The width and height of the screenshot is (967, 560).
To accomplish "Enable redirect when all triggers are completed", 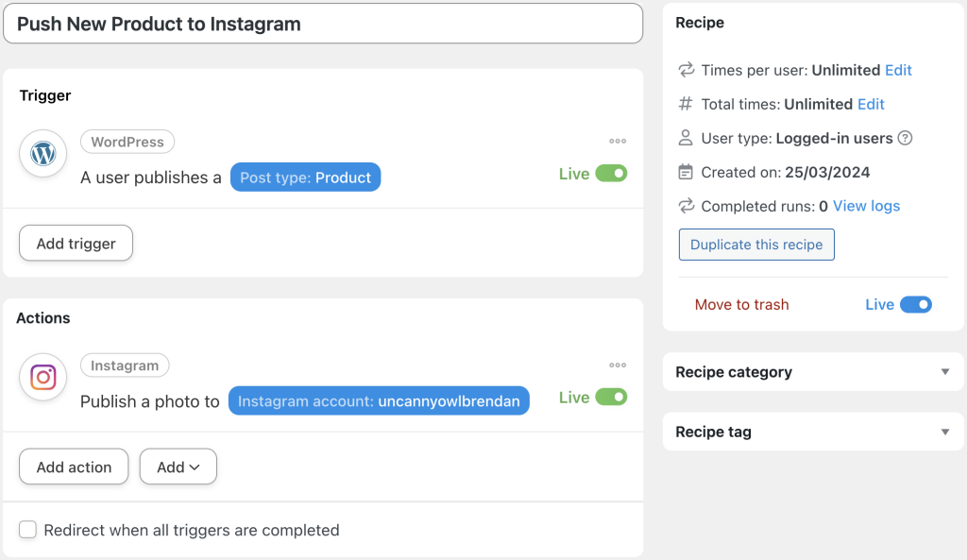I will click(x=27, y=530).
